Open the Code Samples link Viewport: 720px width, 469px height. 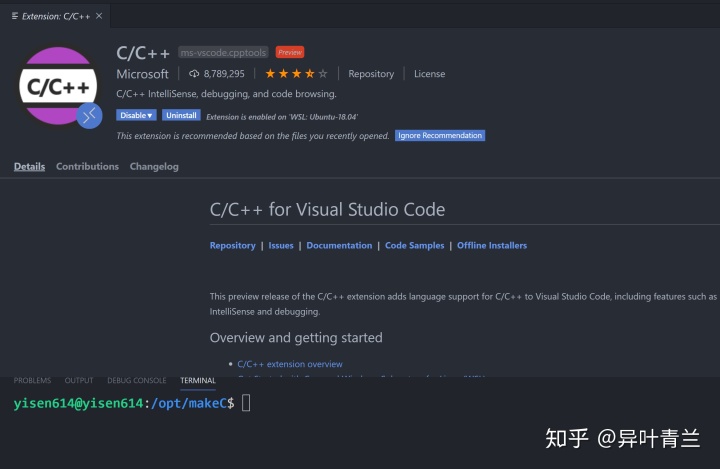click(x=415, y=245)
